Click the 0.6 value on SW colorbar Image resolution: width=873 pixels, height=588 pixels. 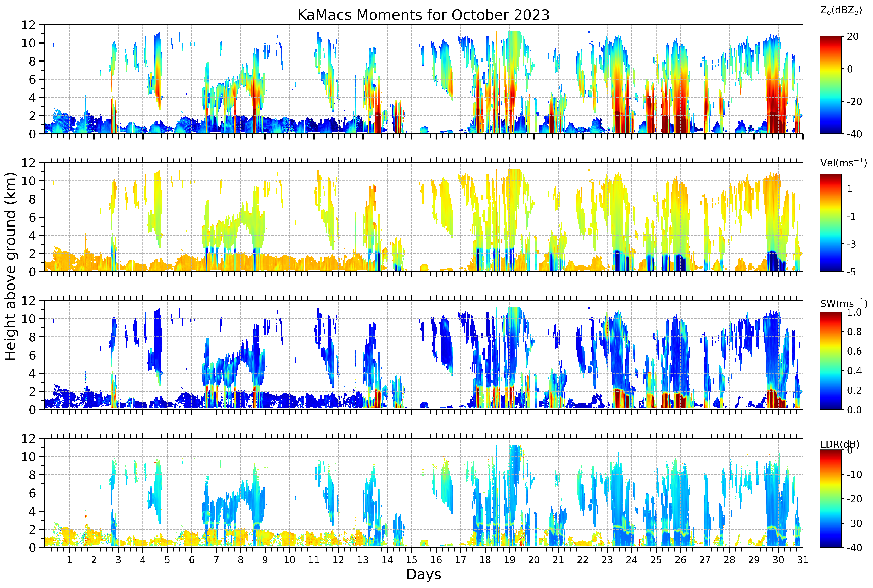pos(854,351)
